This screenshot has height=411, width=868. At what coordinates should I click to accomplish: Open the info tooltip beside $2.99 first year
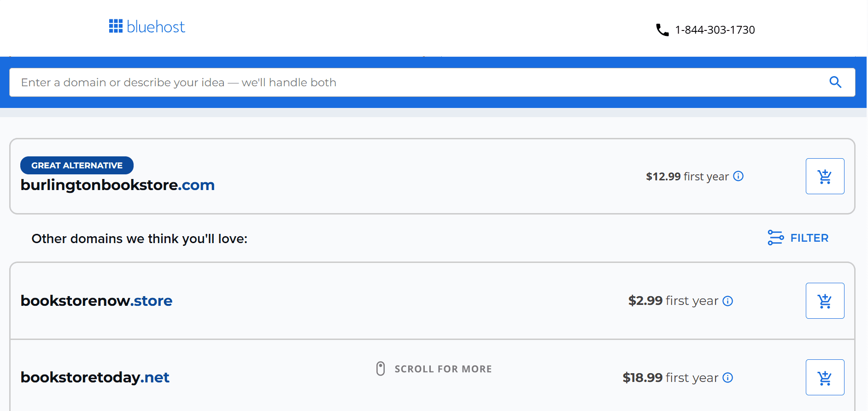coord(728,301)
